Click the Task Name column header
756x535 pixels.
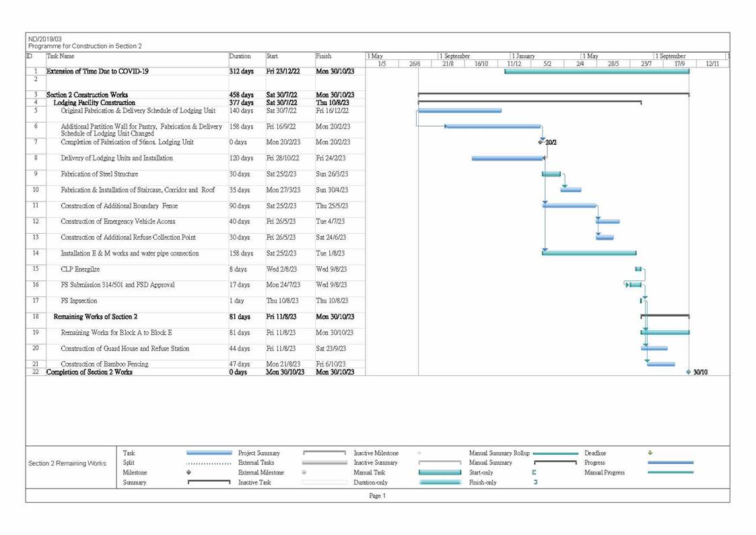click(61, 57)
